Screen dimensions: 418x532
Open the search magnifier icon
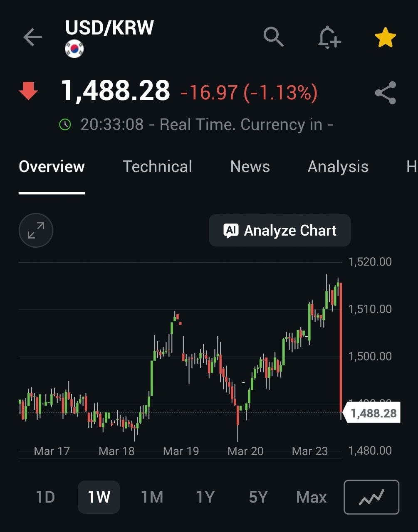273,37
